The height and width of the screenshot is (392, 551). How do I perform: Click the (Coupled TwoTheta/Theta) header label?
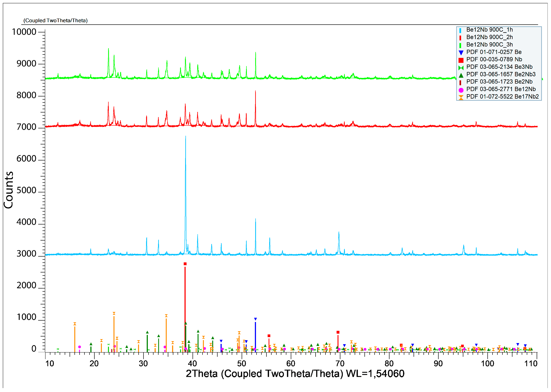click(x=55, y=20)
